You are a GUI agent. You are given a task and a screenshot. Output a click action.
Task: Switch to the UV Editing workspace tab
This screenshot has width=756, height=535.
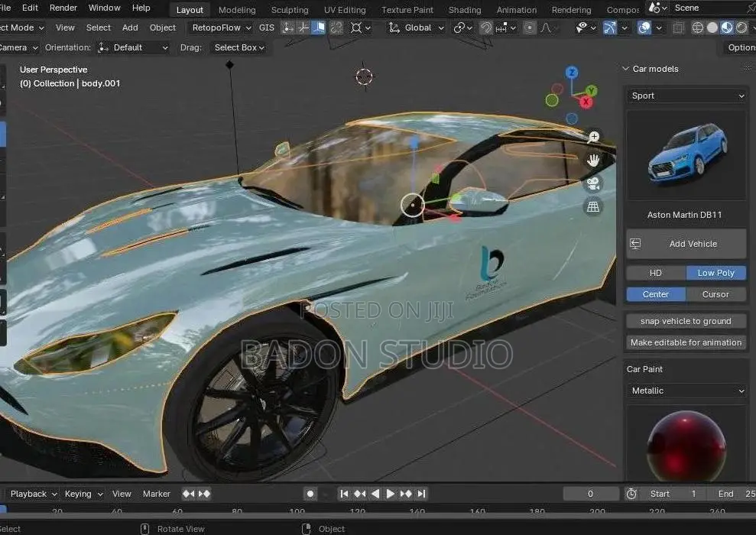pyautogui.click(x=345, y=10)
